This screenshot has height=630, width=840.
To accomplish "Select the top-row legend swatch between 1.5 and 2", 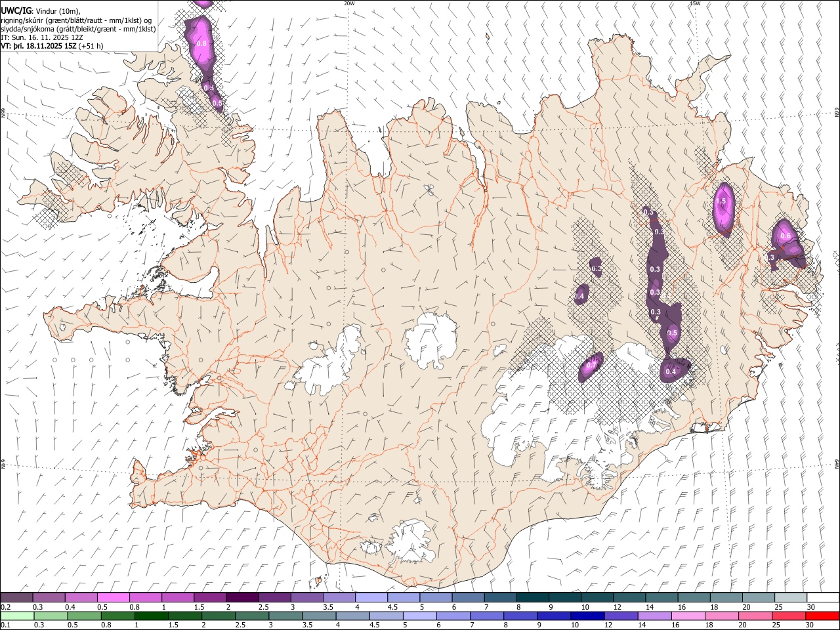I will coord(210,597).
